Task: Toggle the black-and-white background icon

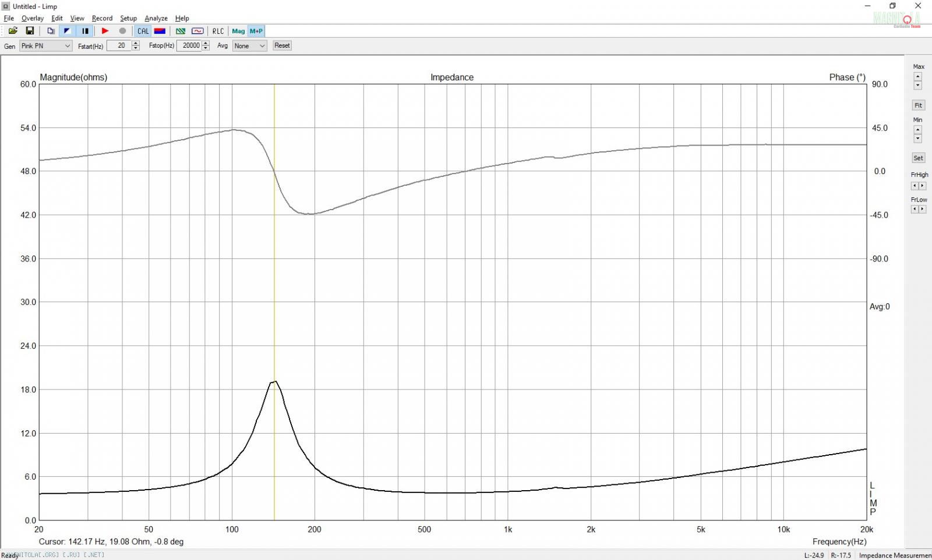Action: 67,31
